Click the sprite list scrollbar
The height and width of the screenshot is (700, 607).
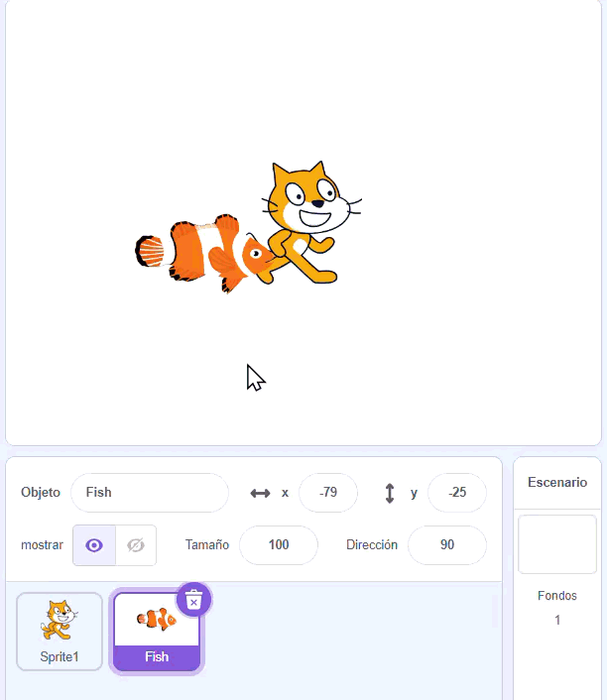pos(494,611)
